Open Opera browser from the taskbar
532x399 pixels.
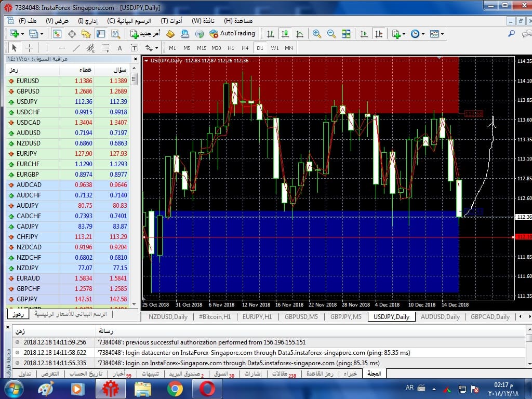(x=207, y=389)
